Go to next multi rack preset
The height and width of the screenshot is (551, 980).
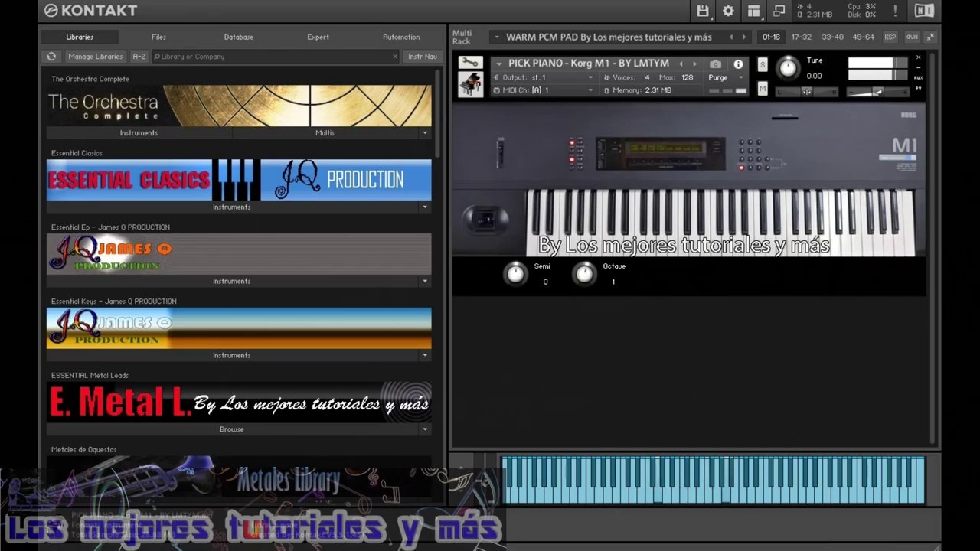[743, 37]
